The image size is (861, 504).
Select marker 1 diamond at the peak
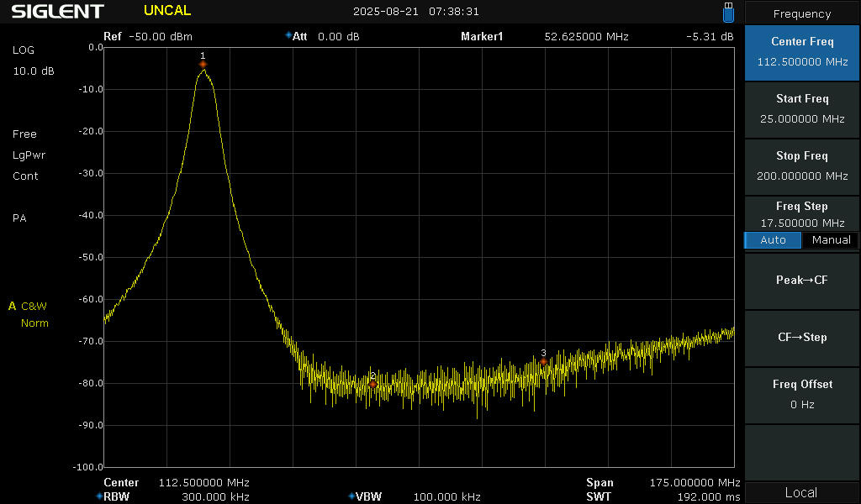click(203, 65)
